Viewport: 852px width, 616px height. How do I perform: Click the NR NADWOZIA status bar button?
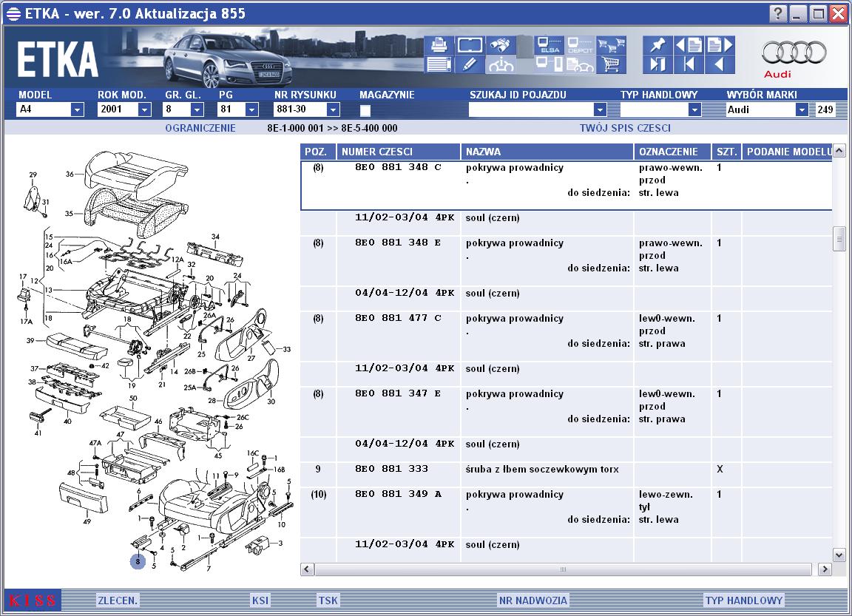pos(533,600)
